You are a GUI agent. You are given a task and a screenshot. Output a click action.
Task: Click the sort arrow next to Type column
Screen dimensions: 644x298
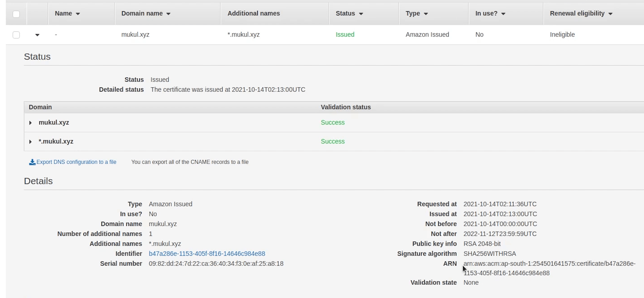pyautogui.click(x=426, y=14)
